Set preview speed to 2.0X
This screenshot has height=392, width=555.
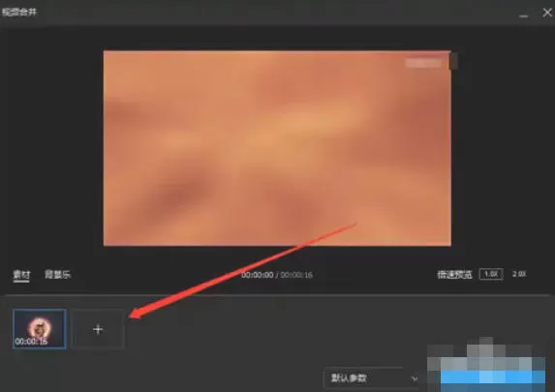coord(519,274)
